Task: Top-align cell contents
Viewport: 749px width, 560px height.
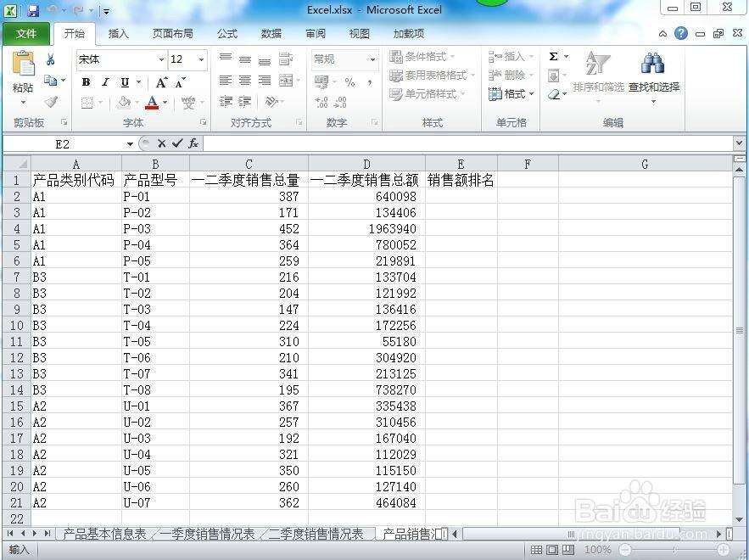Action: point(225,59)
